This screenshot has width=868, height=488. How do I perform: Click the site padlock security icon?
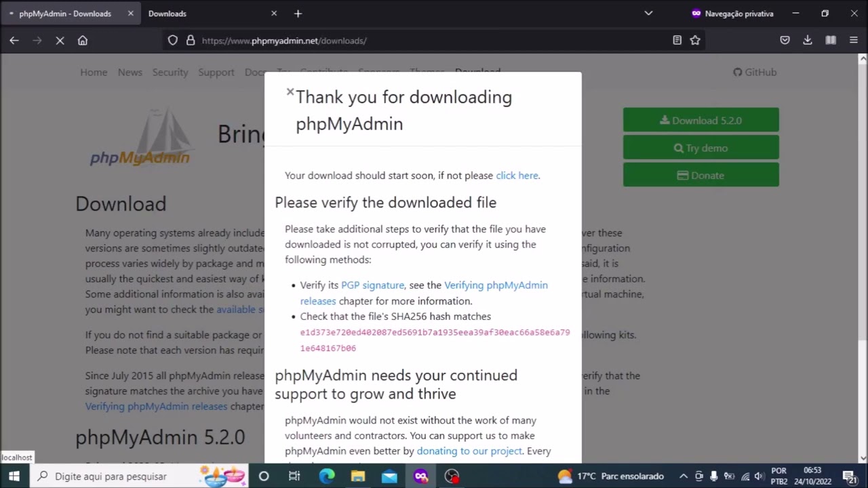(191, 41)
